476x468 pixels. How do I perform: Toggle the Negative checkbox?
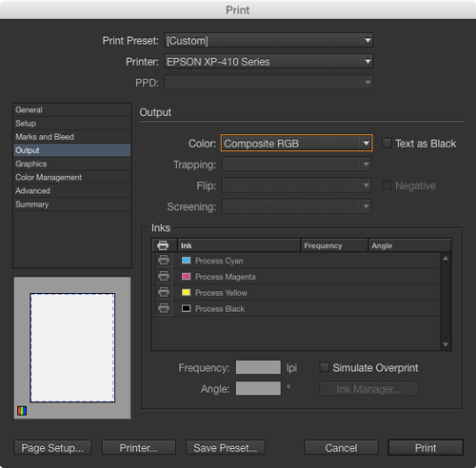click(x=387, y=185)
